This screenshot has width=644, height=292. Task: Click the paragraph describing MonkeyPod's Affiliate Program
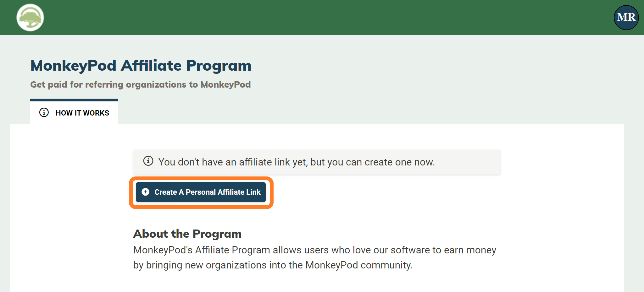click(315, 257)
